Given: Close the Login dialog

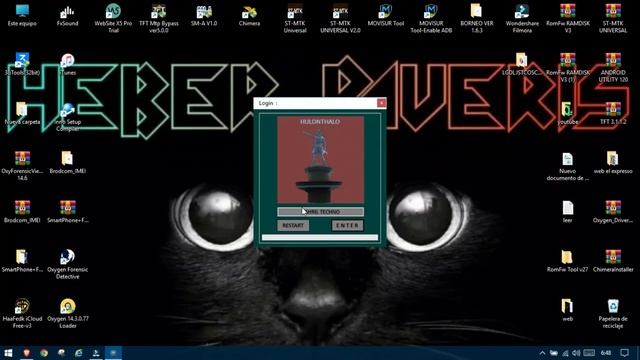Looking at the screenshot, I should (381, 103).
